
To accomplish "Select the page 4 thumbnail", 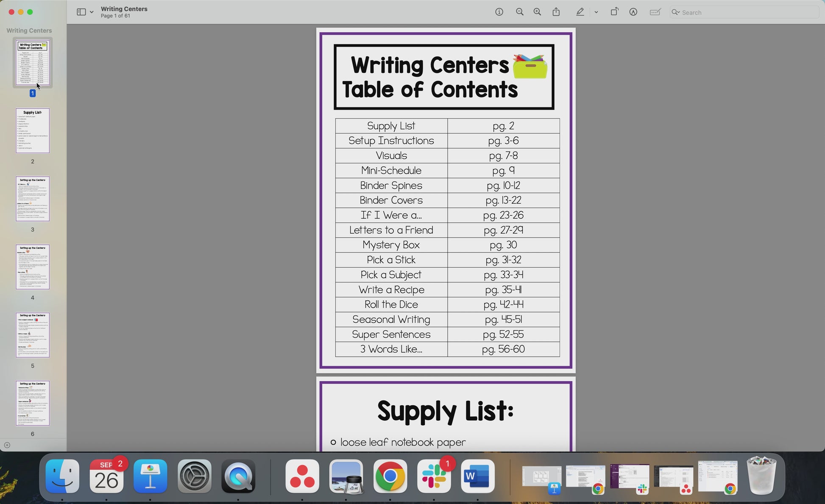I will [33, 267].
